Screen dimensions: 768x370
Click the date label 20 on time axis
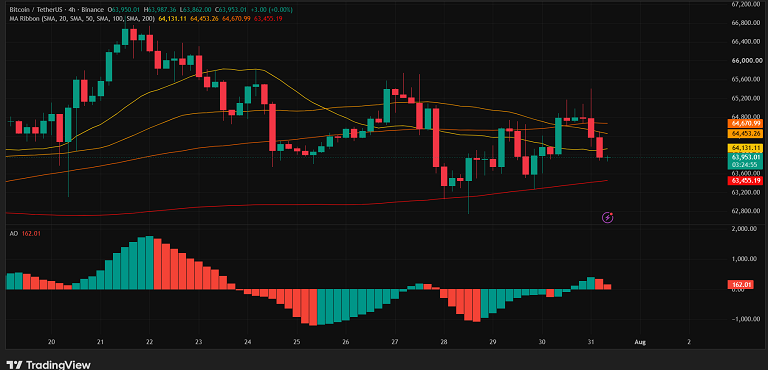click(x=52, y=342)
